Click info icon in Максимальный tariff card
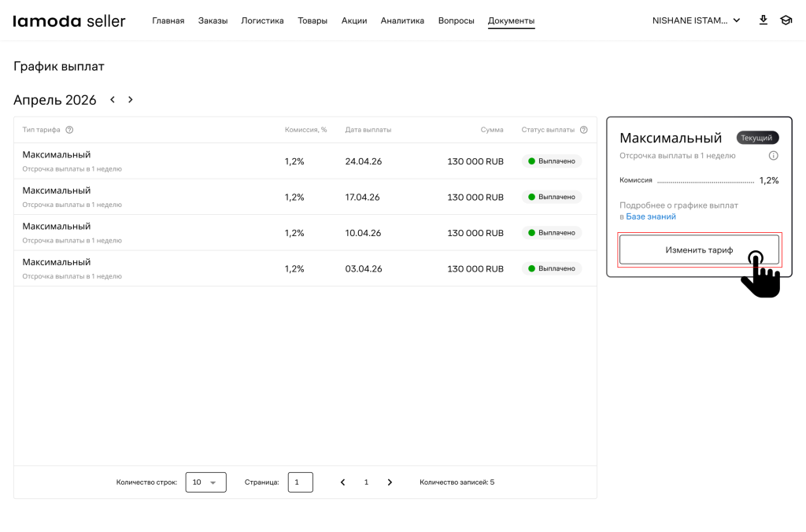This screenshot has height=532, width=806. coord(773,156)
